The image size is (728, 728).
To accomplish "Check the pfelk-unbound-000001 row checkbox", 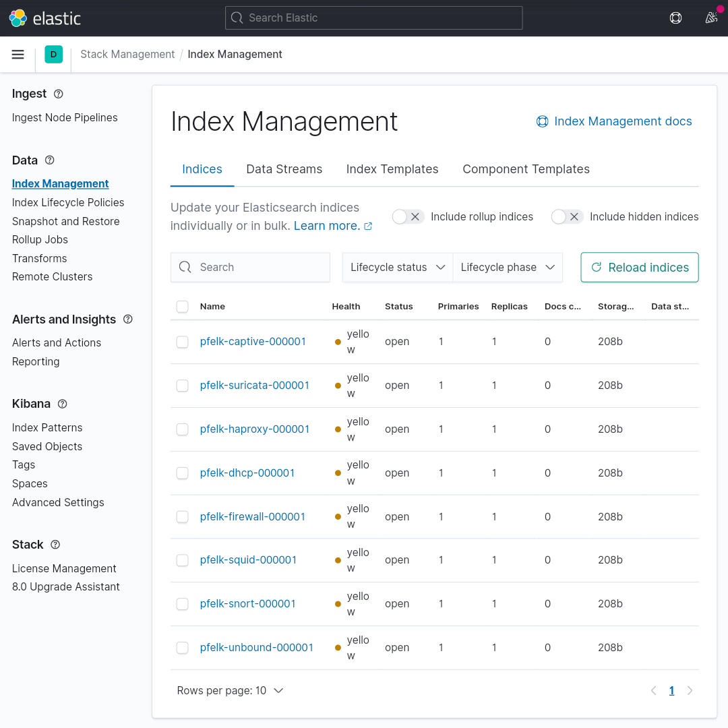I will 183,647.
